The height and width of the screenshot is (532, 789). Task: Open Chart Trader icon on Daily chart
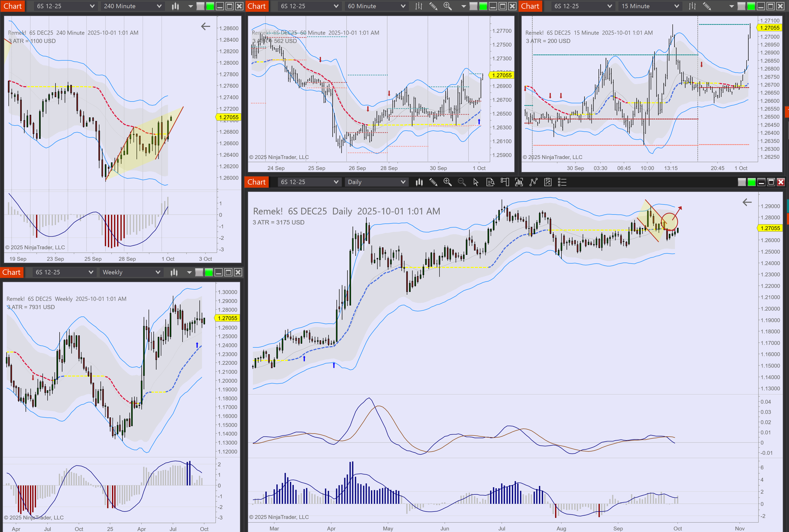(x=505, y=182)
